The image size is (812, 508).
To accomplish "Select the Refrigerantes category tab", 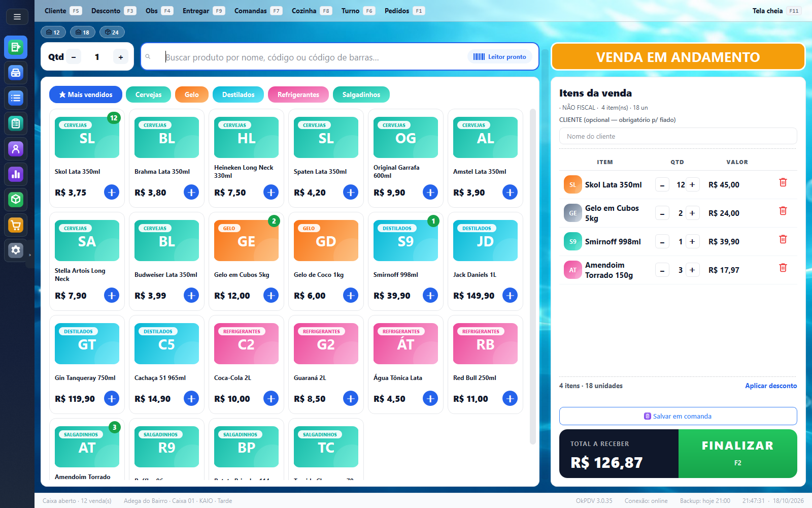I will 298,94.
